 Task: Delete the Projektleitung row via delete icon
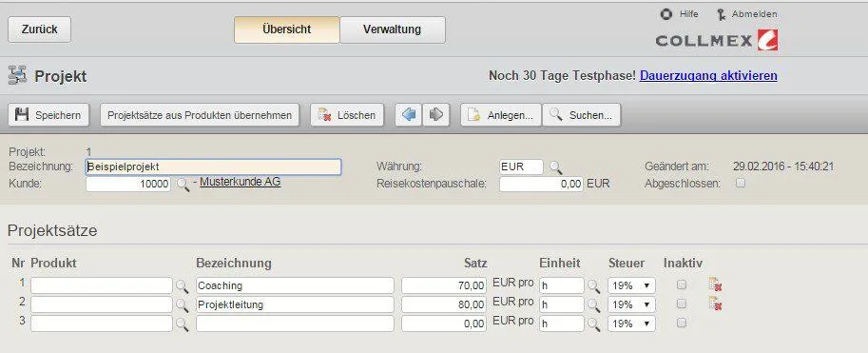click(x=715, y=304)
